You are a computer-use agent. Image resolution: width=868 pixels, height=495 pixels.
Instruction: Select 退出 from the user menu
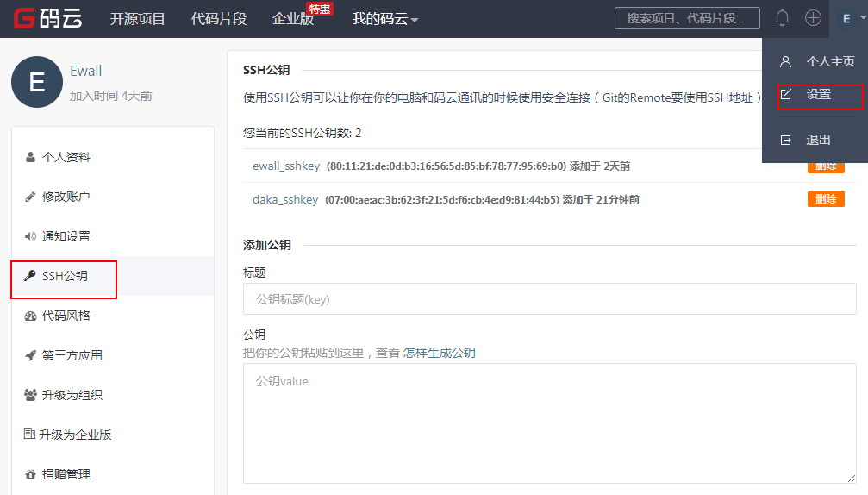click(x=818, y=140)
